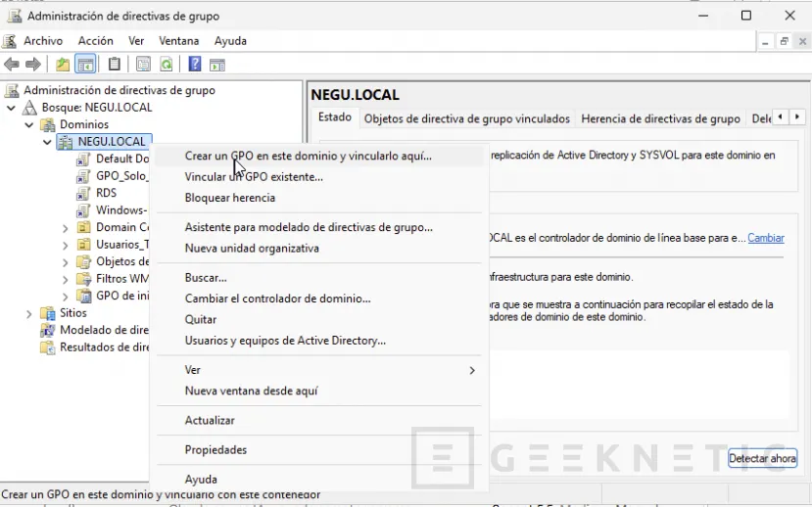Open Usuarios y equipos de Active Directory…

pos(319,341)
